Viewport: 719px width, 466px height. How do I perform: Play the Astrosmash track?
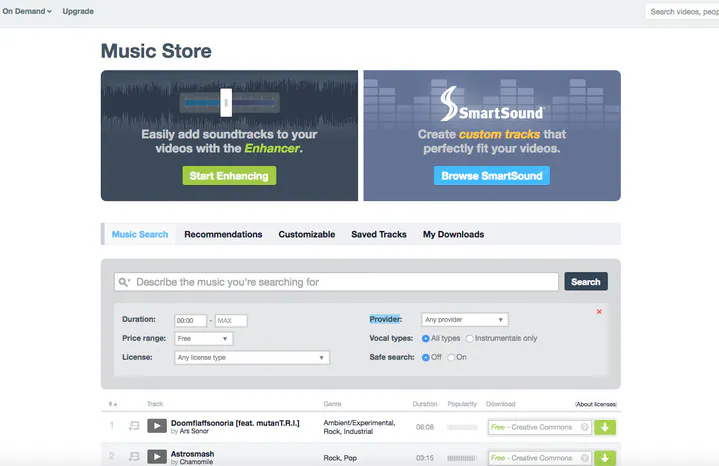click(x=157, y=457)
